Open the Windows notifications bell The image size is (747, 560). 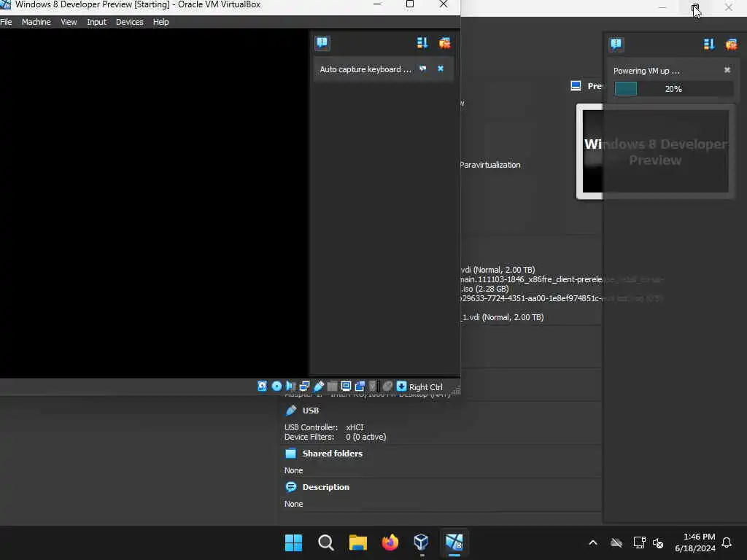727,542
